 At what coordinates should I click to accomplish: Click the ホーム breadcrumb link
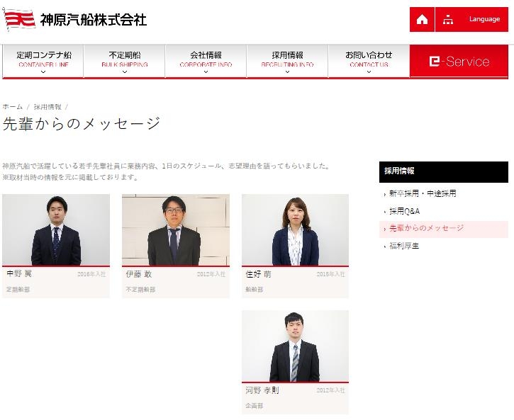tap(13, 106)
